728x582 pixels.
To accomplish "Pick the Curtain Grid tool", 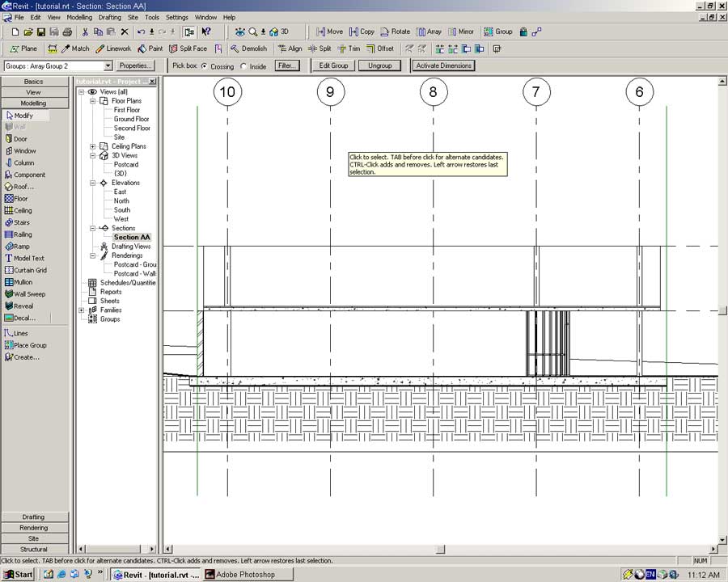I will pyautogui.click(x=29, y=270).
